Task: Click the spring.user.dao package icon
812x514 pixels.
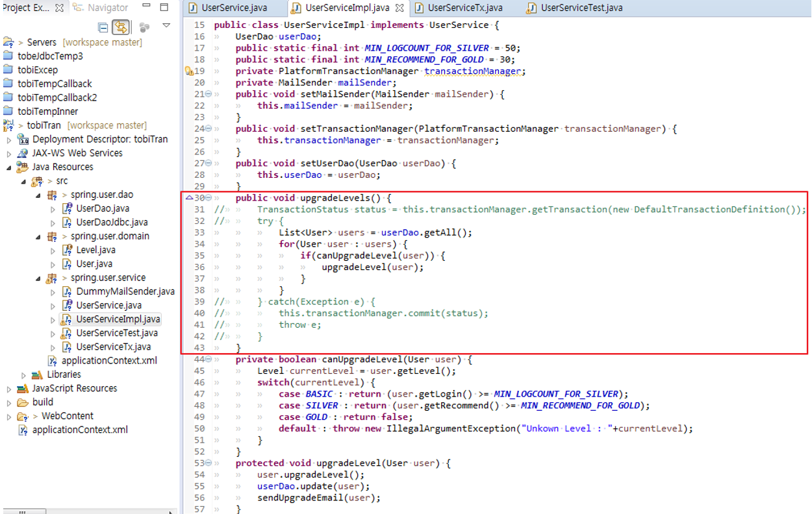Action: [52, 195]
